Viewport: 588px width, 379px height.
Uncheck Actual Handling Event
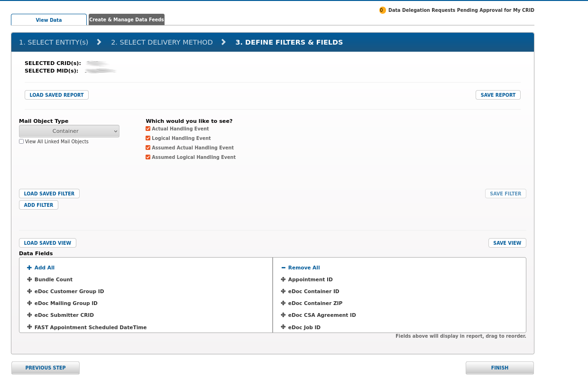coord(148,129)
